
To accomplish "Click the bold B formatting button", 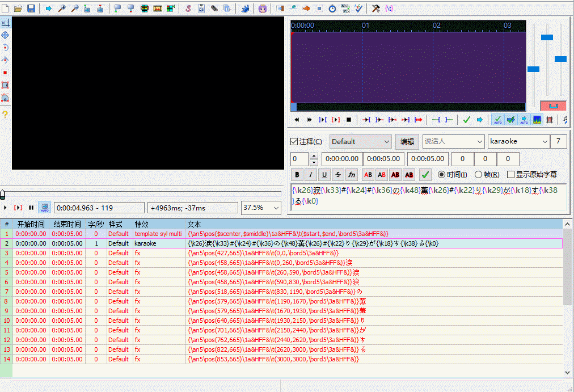I will tap(297, 175).
